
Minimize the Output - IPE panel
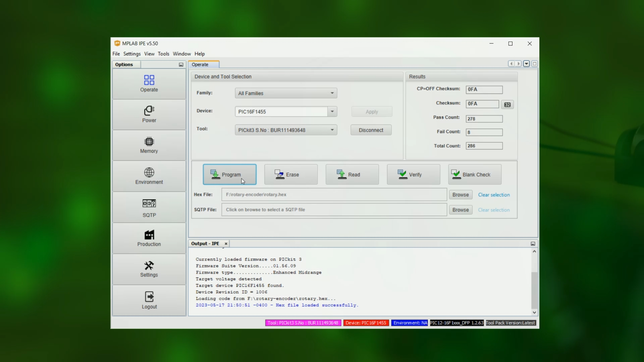[533, 244]
